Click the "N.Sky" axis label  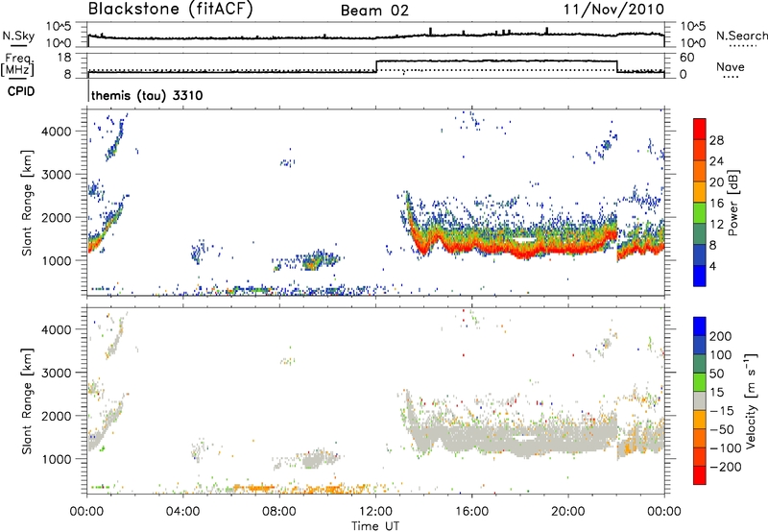[x=18, y=36]
